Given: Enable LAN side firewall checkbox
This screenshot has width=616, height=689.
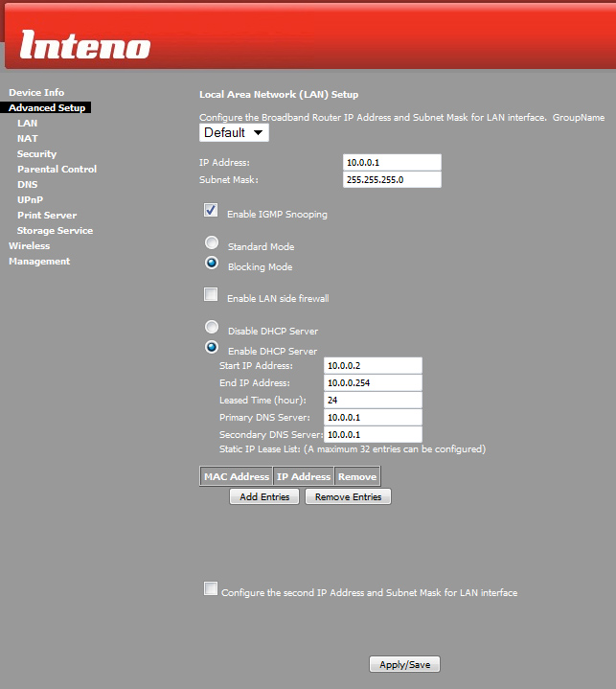Looking at the screenshot, I should (211, 294).
